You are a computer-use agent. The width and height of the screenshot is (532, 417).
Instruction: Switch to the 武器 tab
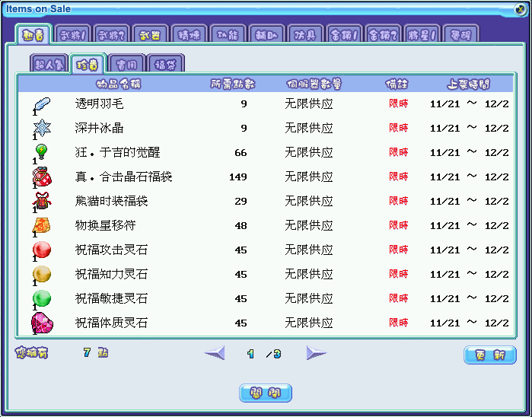tap(150, 35)
